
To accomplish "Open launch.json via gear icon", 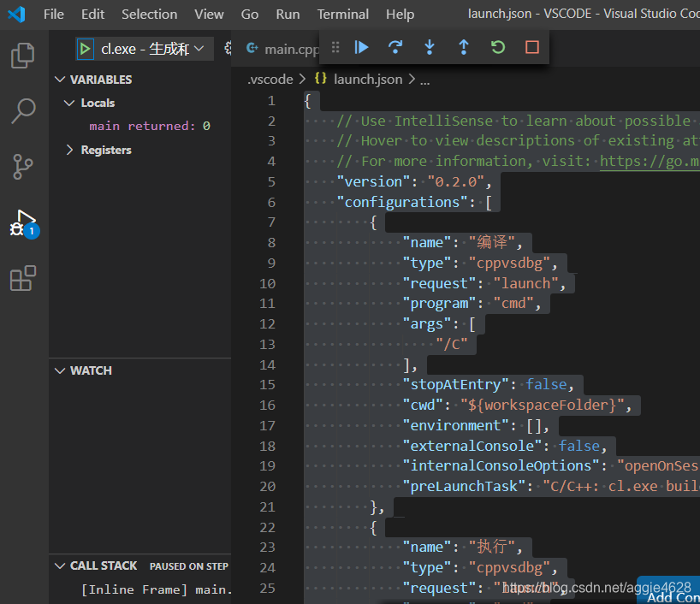I will coord(228,48).
